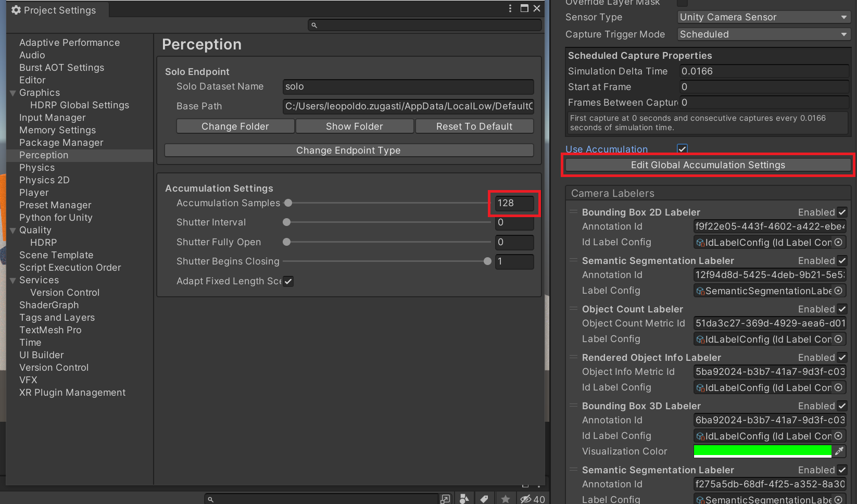This screenshot has width=857, height=504.
Task: Click the Shutter Begins Closing slider handle
Action: pos(487,261)
